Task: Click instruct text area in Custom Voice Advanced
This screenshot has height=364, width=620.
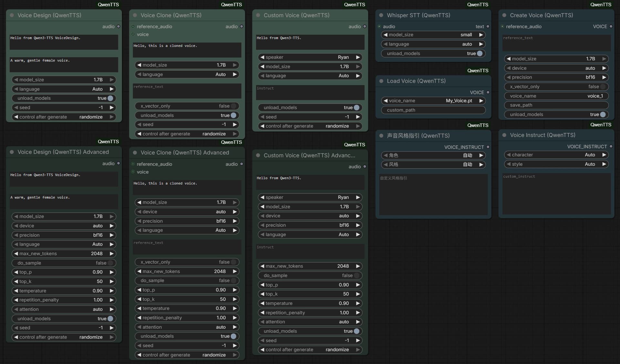Action: (310, 251)
